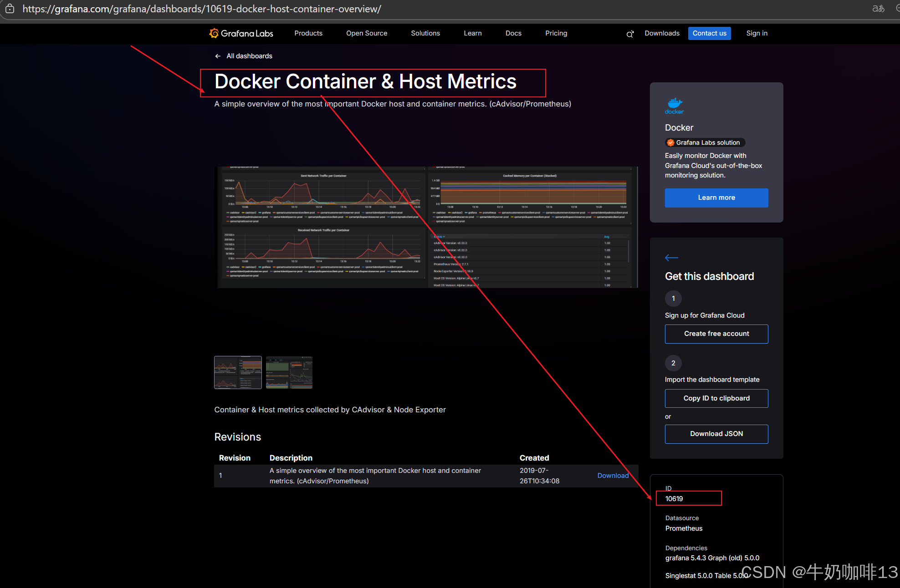This screenshot has width=900, height=588.
Task: Click the Grafana Labs logo
Action: tap(241, 33)
